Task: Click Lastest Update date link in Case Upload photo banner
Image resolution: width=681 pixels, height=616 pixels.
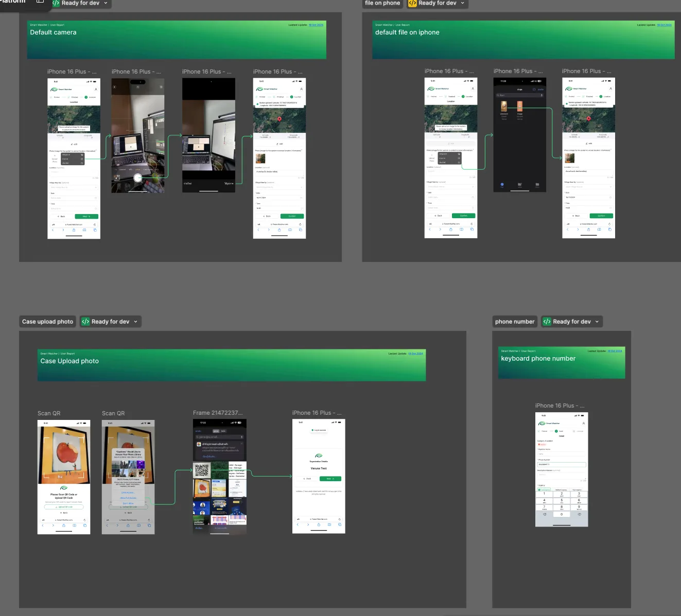Action: pyautogui.click(x=415, y=354)
